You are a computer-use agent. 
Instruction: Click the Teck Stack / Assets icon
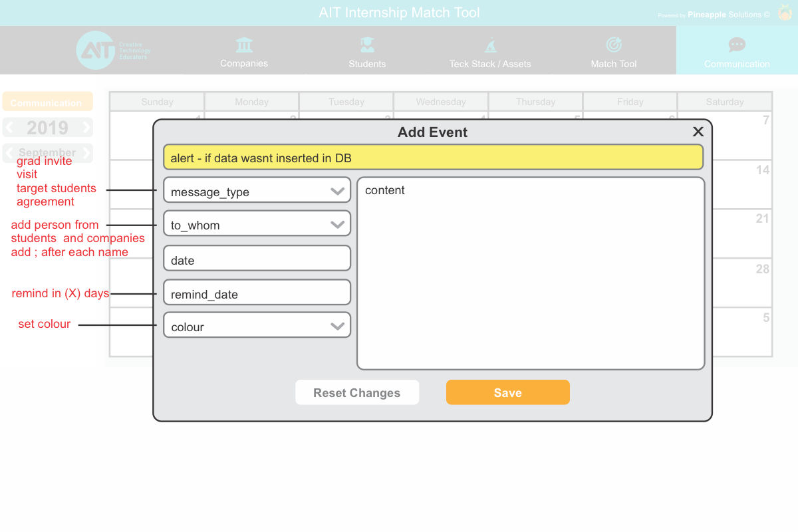tap(490, 45)
